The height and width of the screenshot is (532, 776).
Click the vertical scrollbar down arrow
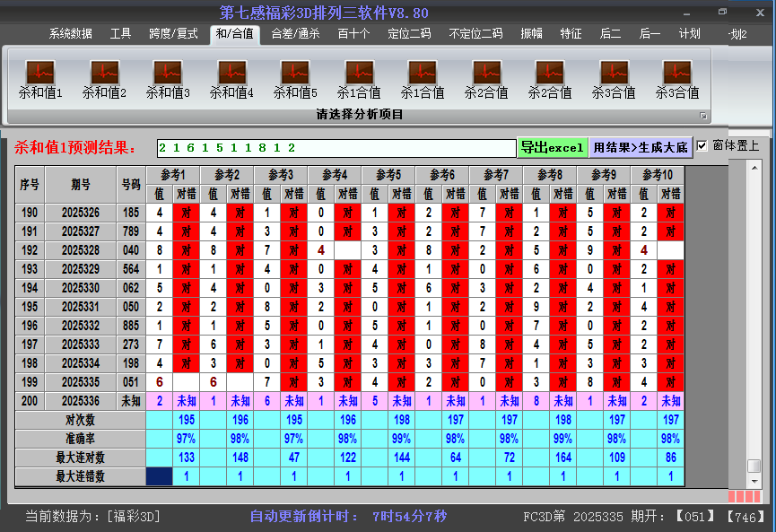pos(754,480)
